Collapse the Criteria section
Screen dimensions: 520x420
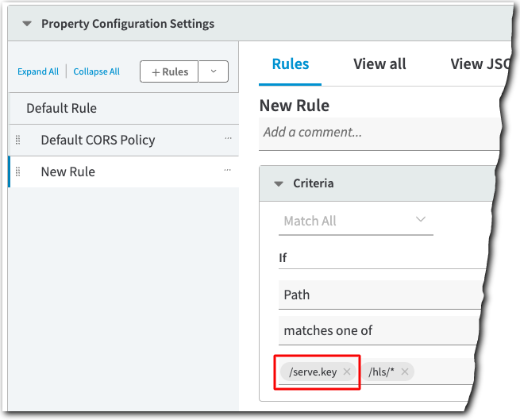(279, 183)
